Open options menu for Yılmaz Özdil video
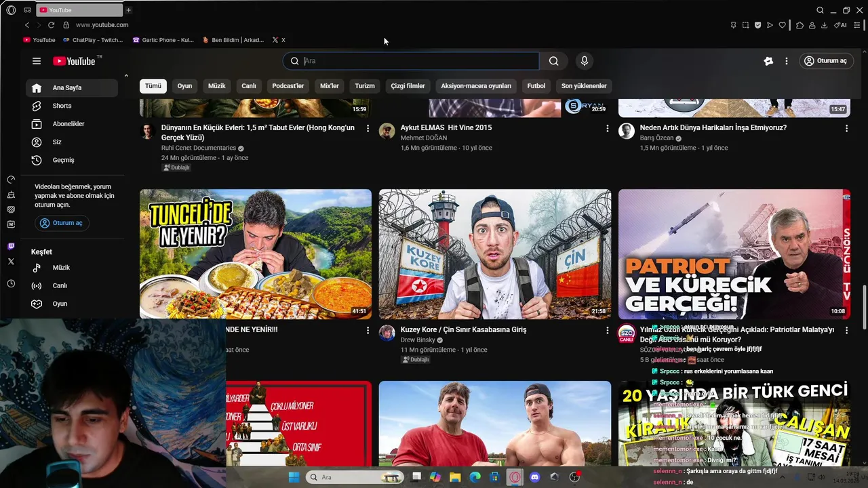868x488 pixels. pos(846,330)
